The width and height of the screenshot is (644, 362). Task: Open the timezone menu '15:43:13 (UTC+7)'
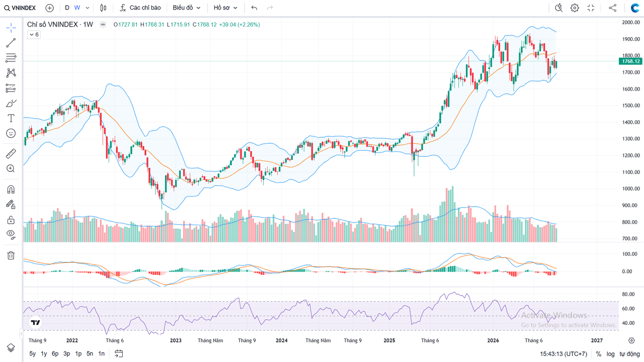point(563,354)
